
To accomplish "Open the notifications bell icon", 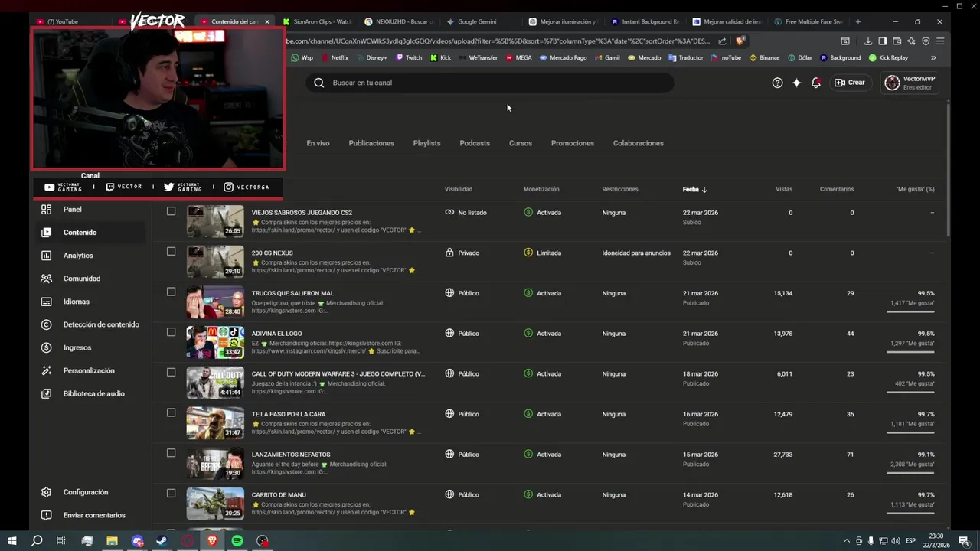I will click(816, 83).
